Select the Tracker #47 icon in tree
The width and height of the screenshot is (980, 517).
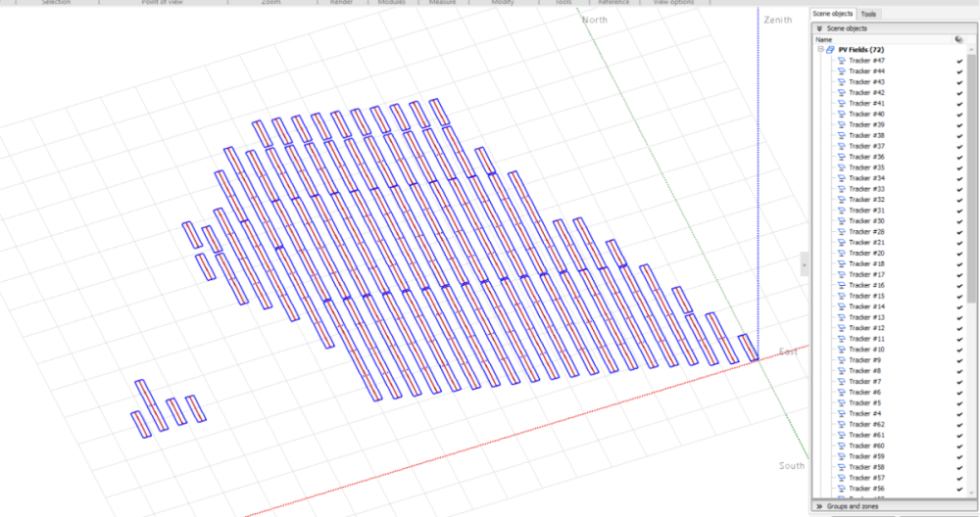841,61
